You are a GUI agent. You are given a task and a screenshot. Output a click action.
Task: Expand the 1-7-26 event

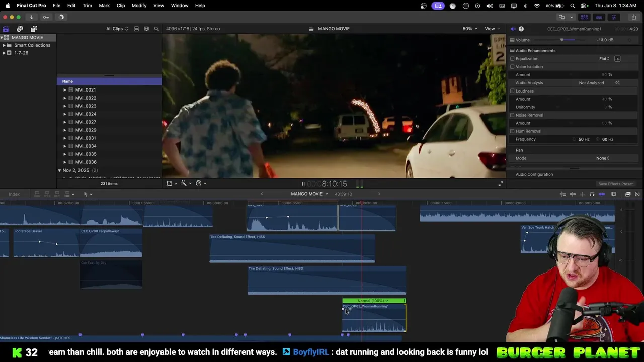(x=4, y=53)
